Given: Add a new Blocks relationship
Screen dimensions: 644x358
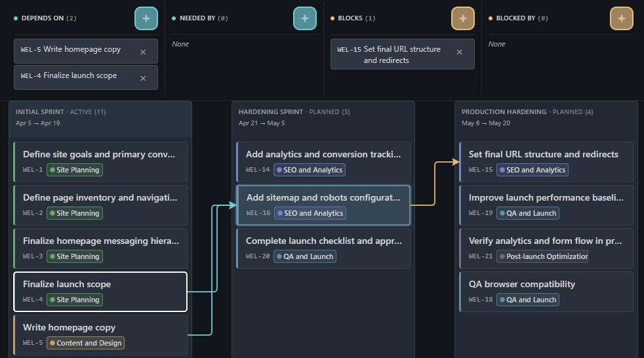Looking at the screenshot, I should [463, 18].
